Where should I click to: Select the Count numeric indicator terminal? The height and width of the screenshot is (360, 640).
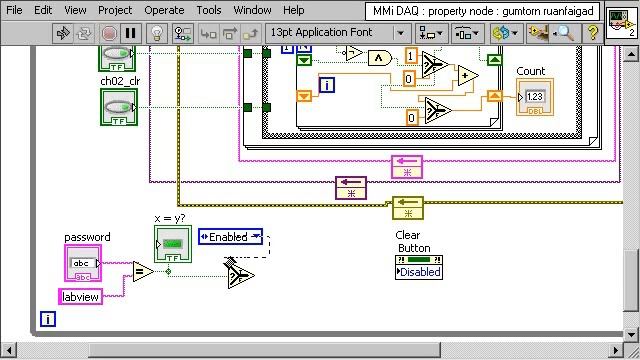[x=535, y=97]
